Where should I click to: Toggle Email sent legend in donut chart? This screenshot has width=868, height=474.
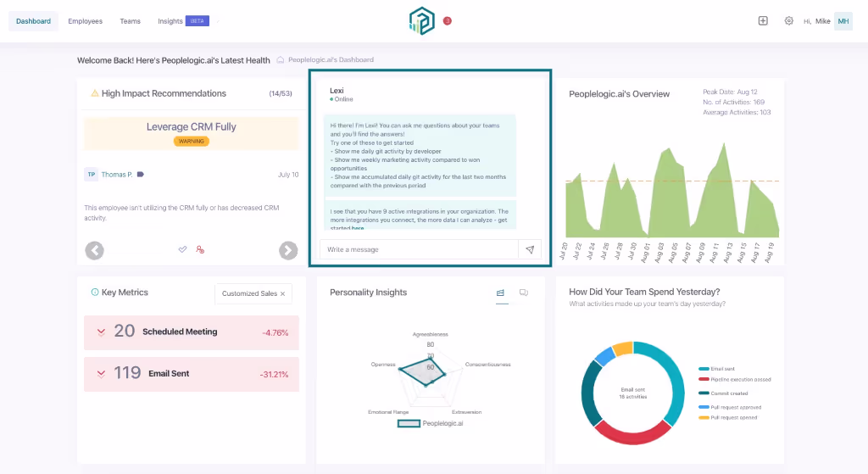point(717,369)
